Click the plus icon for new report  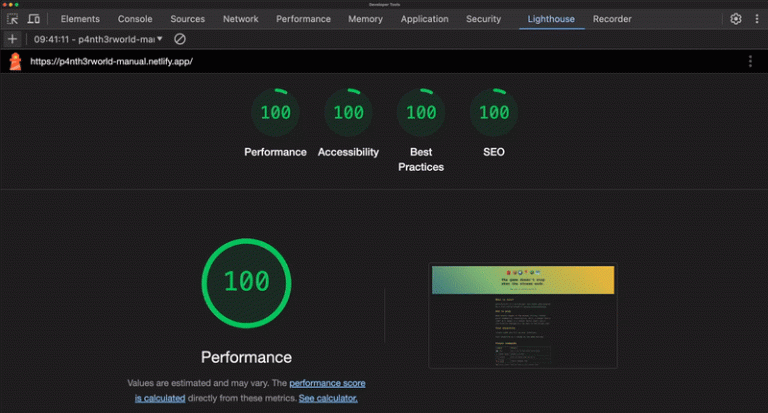(x=12, y=39)
